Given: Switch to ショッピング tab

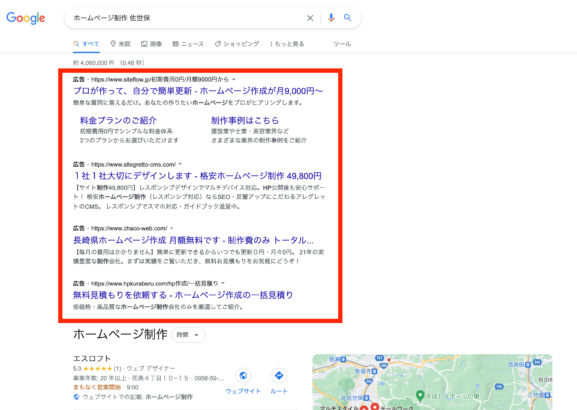Looking at the screenshot, I should pos(237,44).
